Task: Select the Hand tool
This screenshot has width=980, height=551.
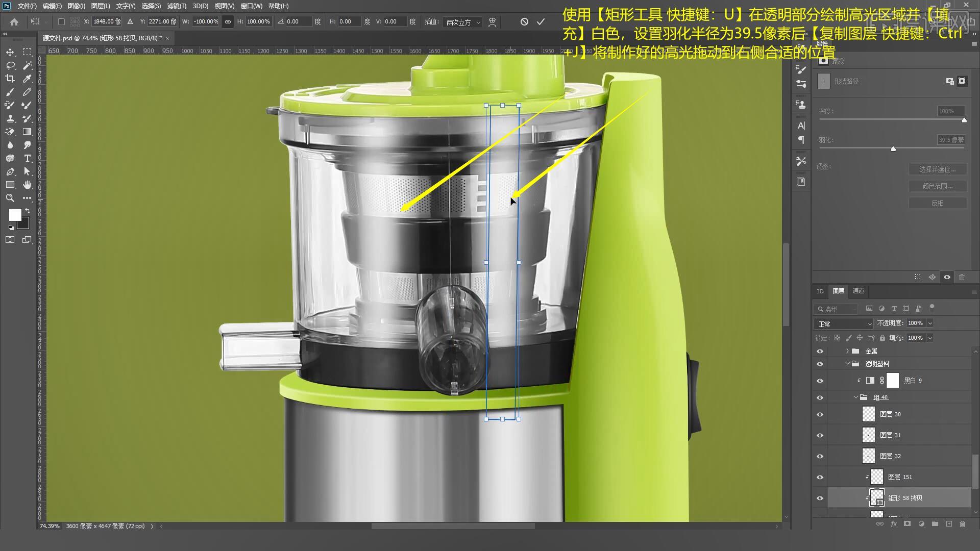Action: coord(27,185)
